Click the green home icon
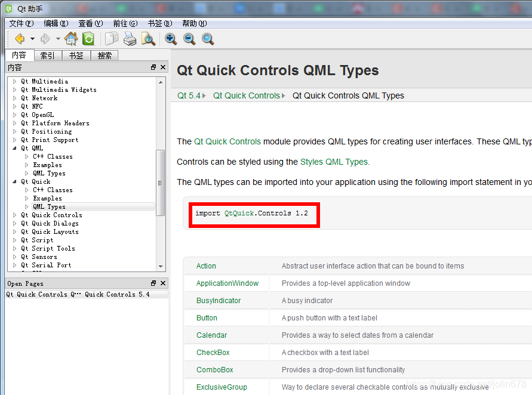This screenshot has height=395, width=532. coord(70,39)
